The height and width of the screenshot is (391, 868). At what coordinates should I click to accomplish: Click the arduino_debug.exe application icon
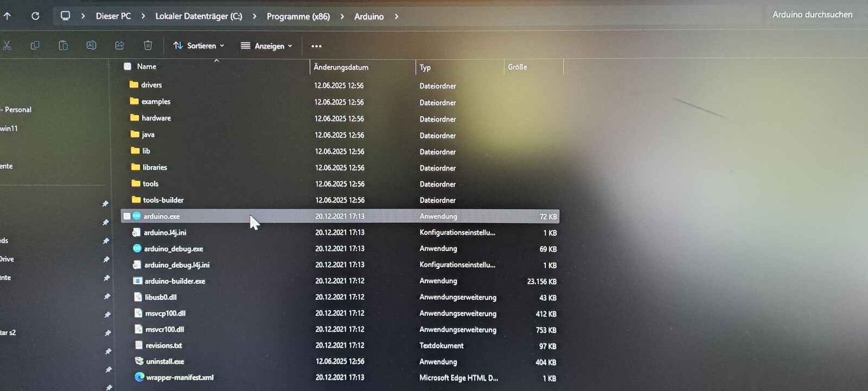(137, 248)
